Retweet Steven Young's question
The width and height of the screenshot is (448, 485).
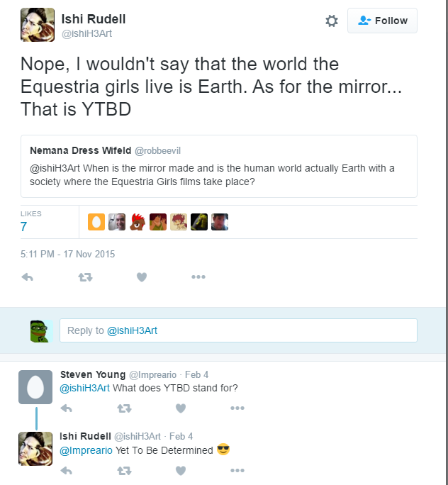pos(124,408)
